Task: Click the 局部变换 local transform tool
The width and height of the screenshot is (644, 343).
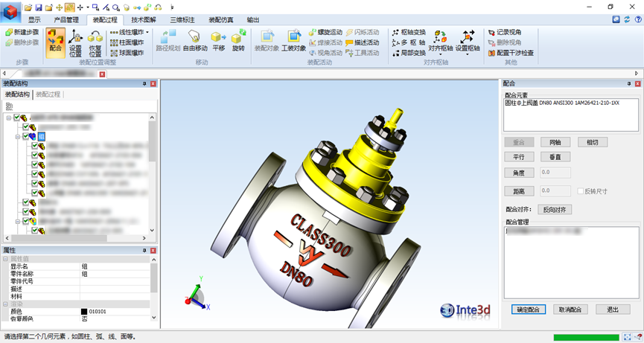Action: click(409, 53)
